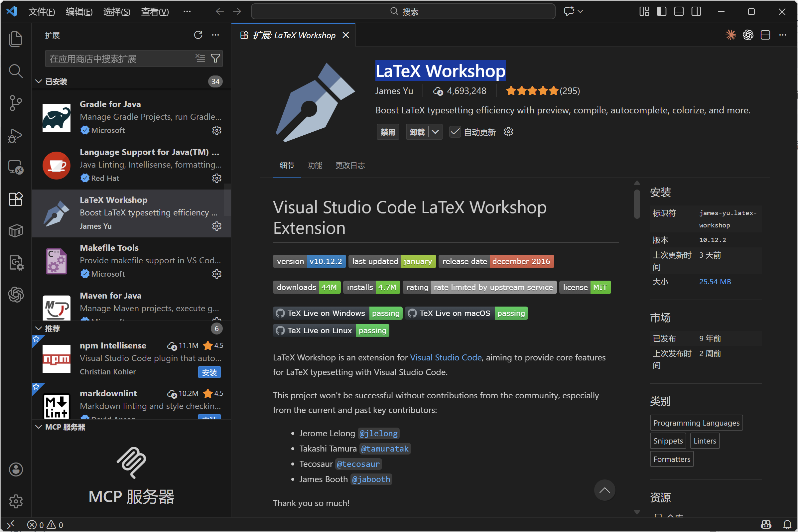Viewport: 798px width, 532px height.
Task: Switch to the changelog tab
Action: pos(350,166)
